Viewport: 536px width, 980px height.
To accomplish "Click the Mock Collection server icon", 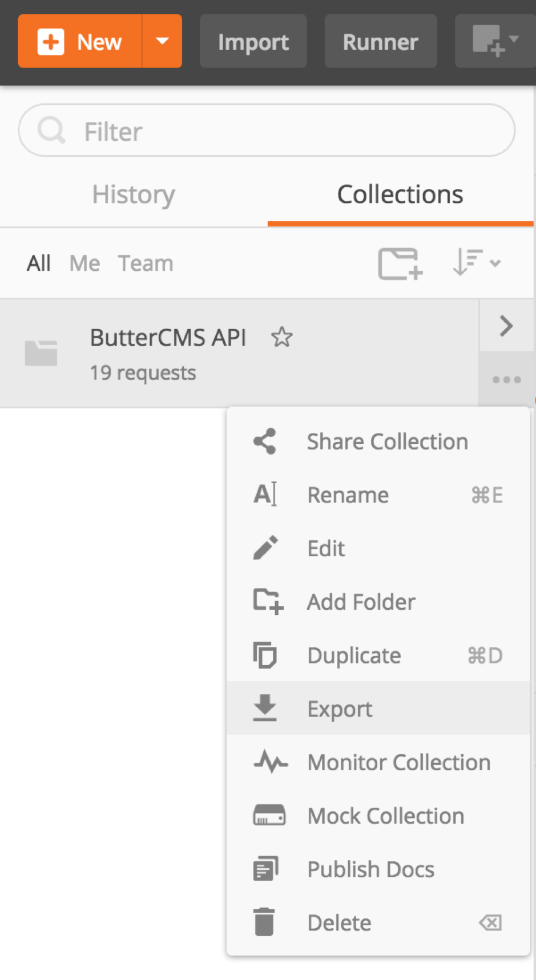I will point(269,816).
